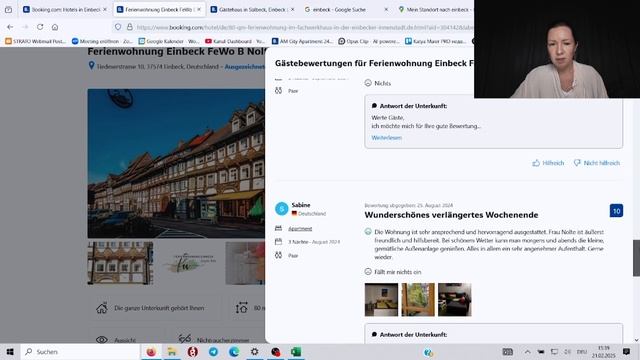Click the house icon for ganze Unterkunft

[x=102, y=308]
